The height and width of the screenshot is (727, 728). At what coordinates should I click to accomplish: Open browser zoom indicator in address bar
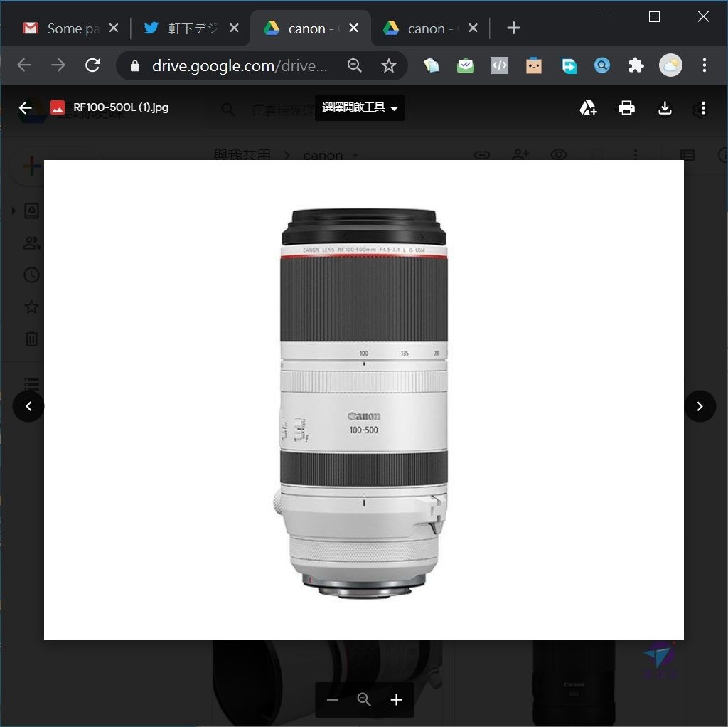pos(354,65)
